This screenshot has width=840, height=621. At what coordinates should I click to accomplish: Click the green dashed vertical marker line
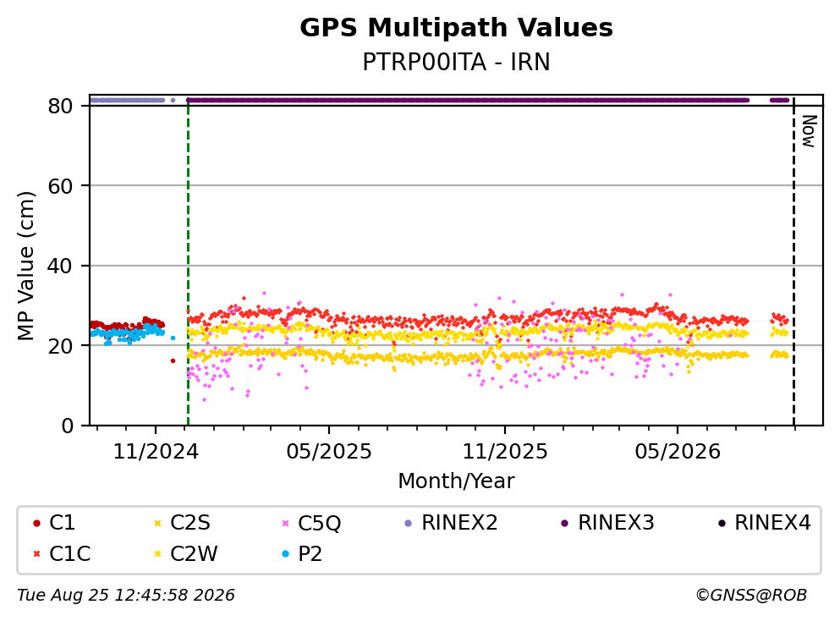pos(188,261)
